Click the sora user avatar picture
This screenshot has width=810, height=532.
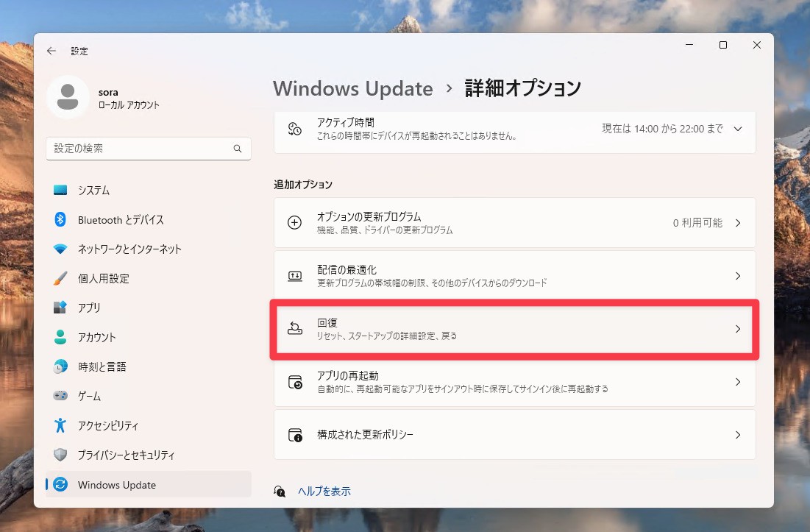(x=68, y=98)
